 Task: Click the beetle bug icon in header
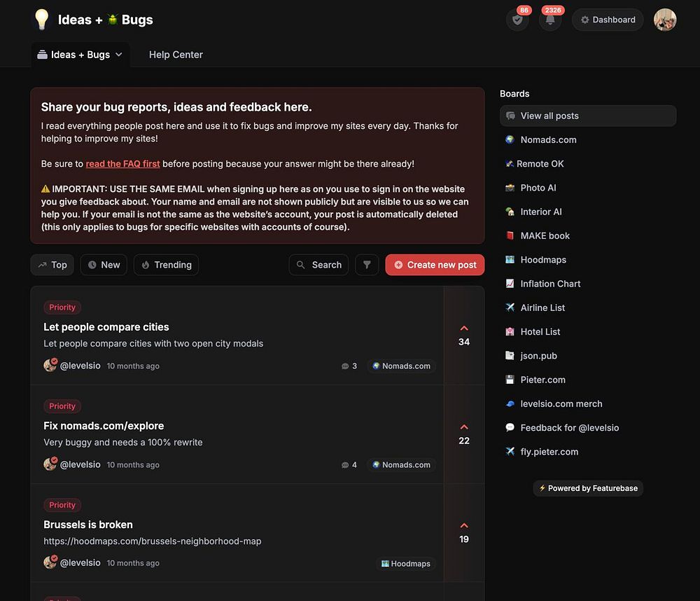click(113, 19)
